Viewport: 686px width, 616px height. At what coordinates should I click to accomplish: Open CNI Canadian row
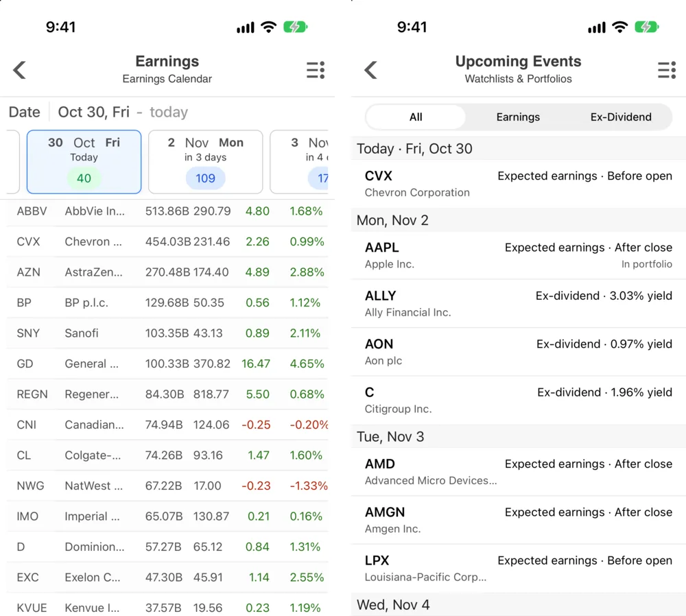pos(167,425)
